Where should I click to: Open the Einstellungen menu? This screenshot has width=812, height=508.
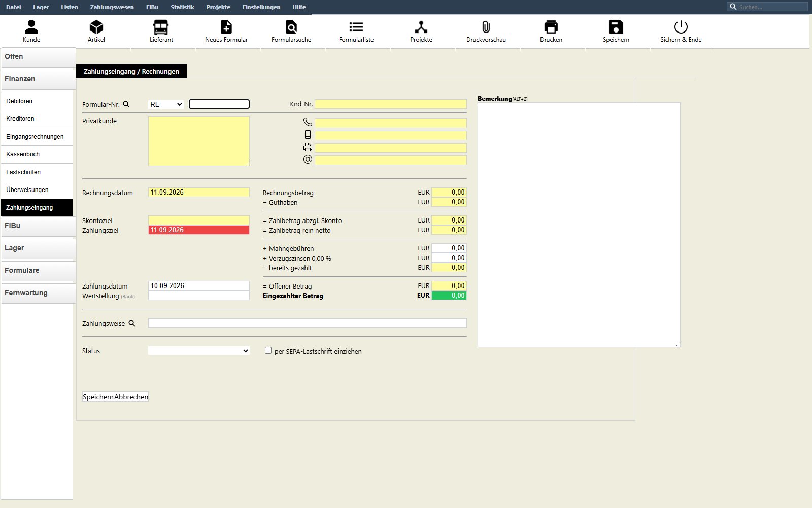(x=261, y=7)
